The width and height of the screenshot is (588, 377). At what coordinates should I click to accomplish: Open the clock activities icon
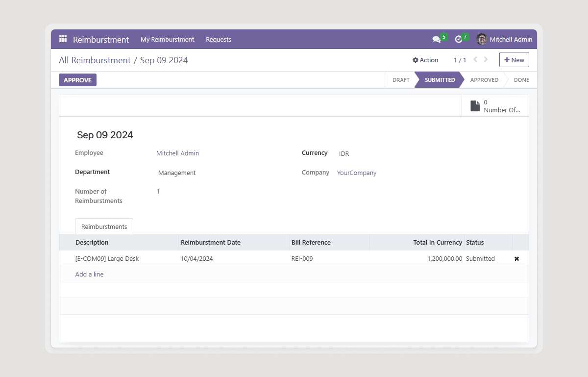tap(458, 40)
